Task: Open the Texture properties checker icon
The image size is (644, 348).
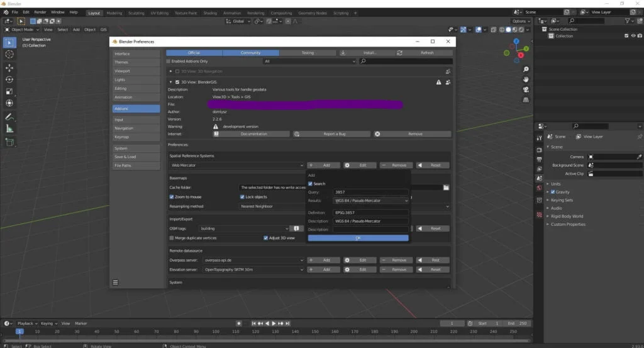Action: (539, 215)
